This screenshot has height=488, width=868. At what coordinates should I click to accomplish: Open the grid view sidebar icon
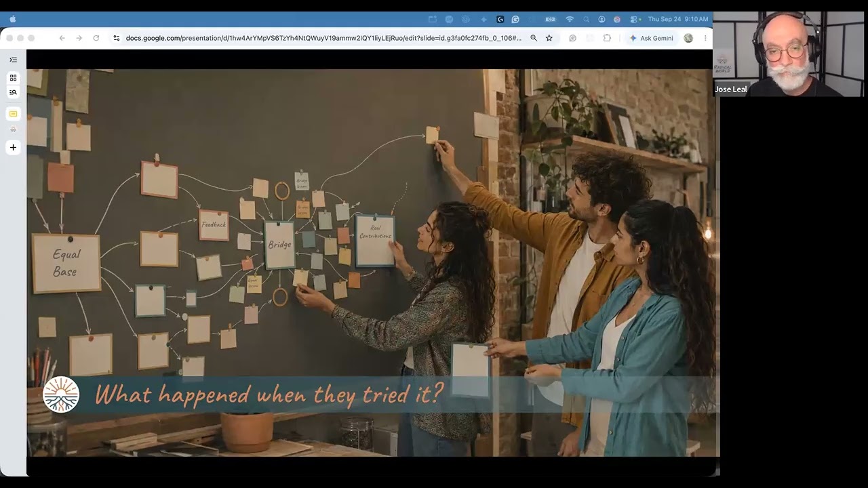(13, 78)
